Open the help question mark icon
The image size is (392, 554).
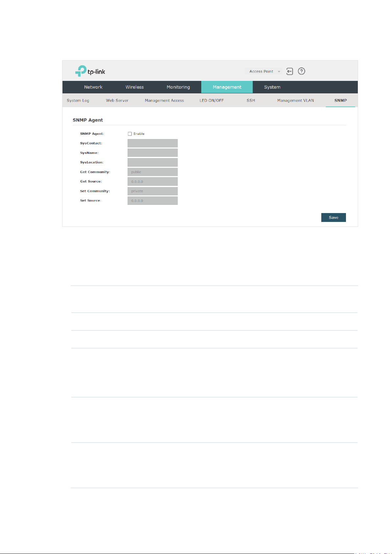click(x=302, y=71)
